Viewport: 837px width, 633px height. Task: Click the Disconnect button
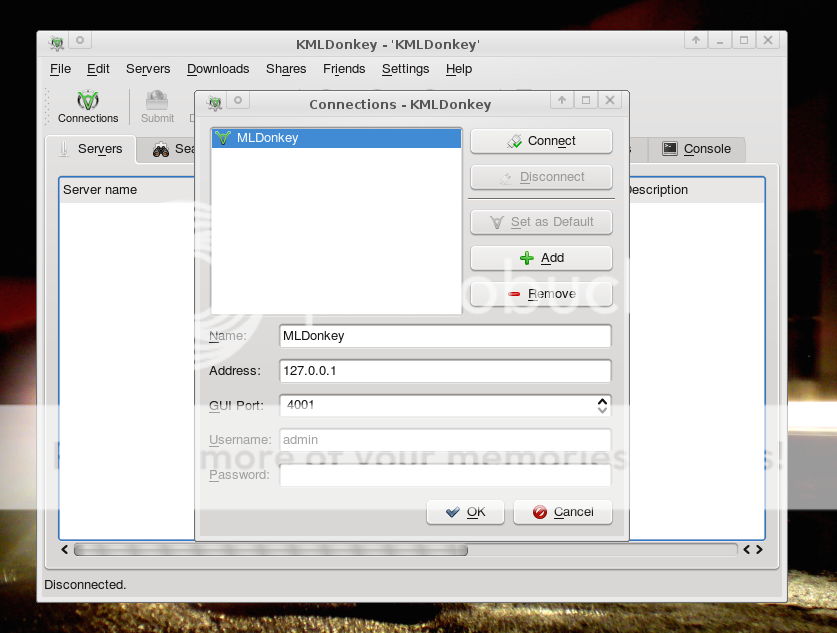tap(541, 177)
